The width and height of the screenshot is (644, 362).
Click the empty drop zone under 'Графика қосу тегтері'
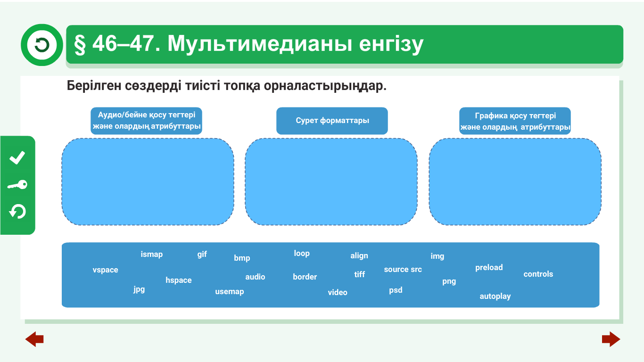coord(515,181)
